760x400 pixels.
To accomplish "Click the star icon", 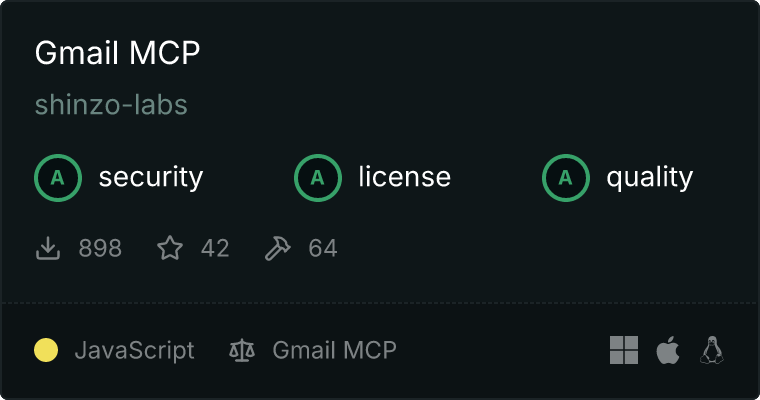I will [x=170, y=248].
